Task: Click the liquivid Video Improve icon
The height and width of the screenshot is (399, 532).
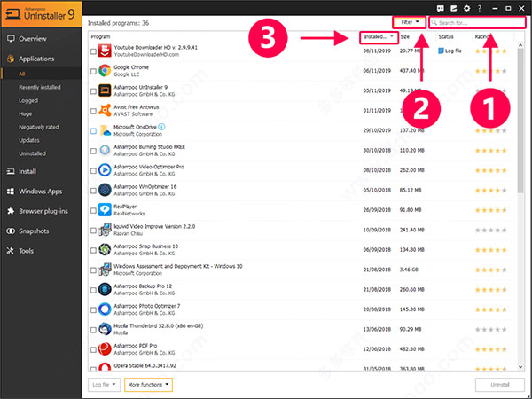Action: [x=105, y=230]
